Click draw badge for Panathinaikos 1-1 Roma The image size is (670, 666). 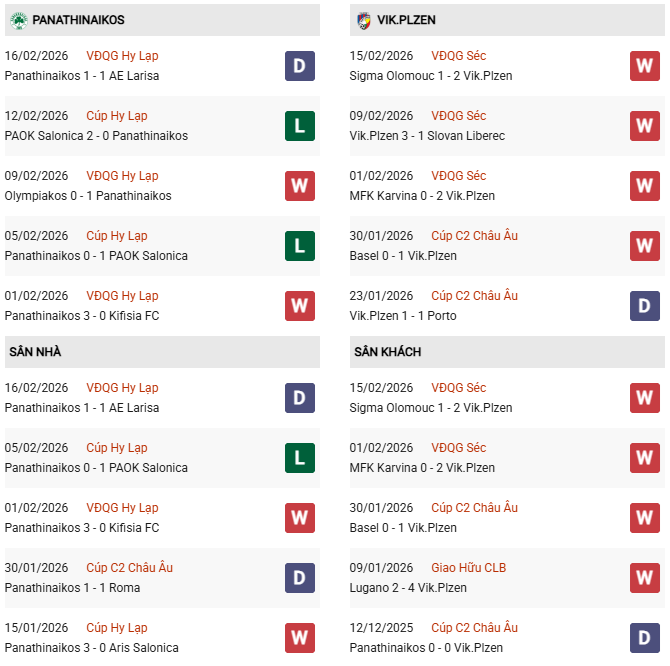(x=300, y=578)
